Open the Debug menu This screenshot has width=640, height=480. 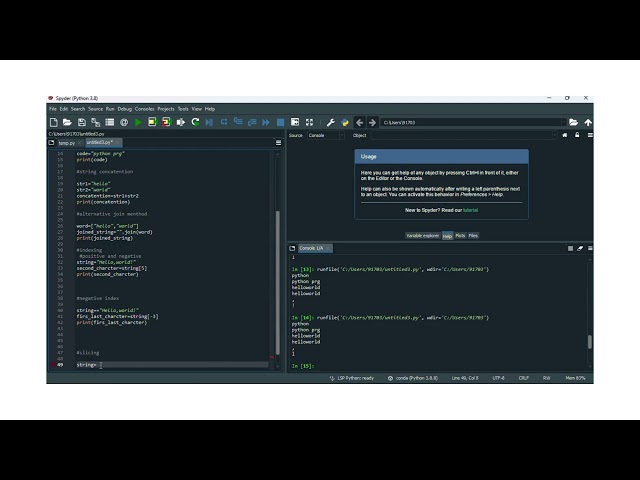124,109
